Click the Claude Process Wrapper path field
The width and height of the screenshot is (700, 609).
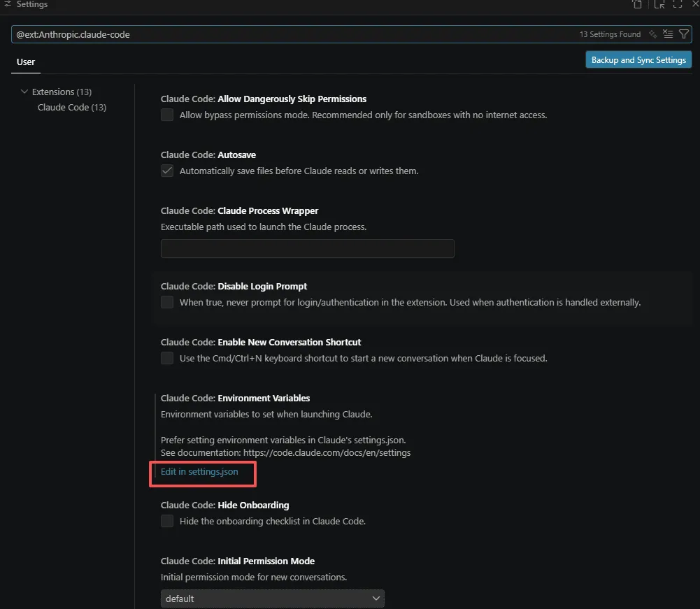coord(307,249)
